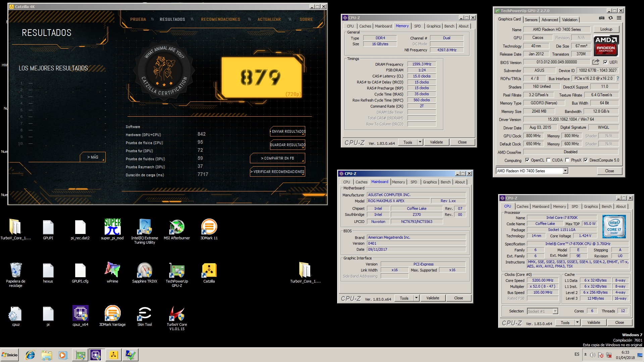Launch the MSI Afterburner desktop shortcut
Image resolution: width=644 pixels, height=362 pixels.
[x=177, y=230]
